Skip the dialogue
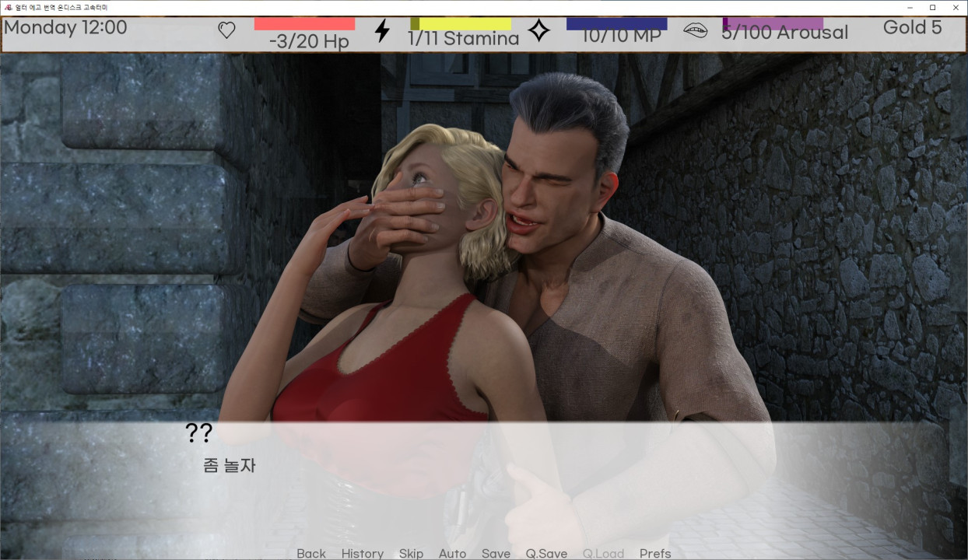 coord(411,553)
